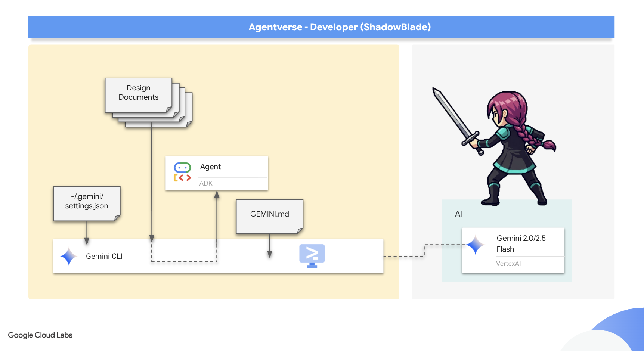This screenshot has width=644, height=351.
Task: Click the Google Cloud Labs logo
Action: pyautogui.click(x=40, y=335)
